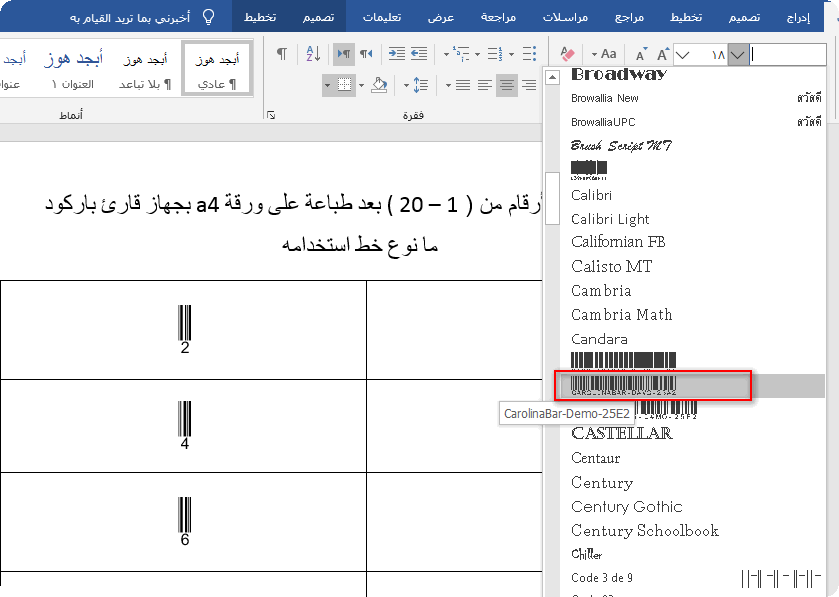The height and width of the screenshot is (597, 839).
Task: Open the shading color dropdown arrow
Action: [361, 85]
